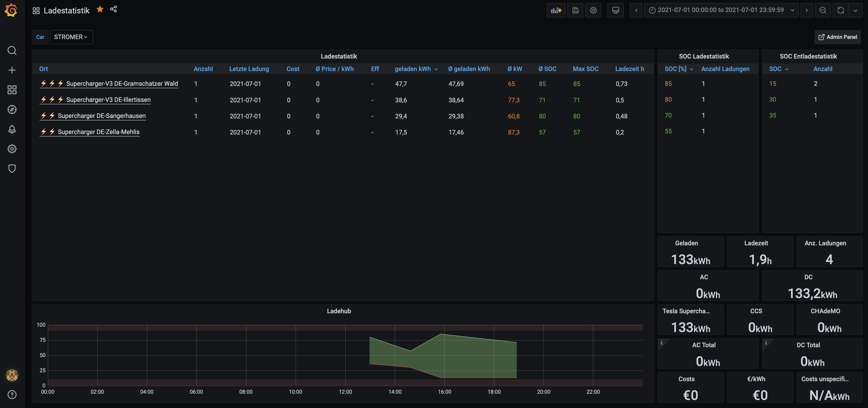868x408 pixels.
Task: Click the Grafana logo home icon
Action: coord(11,10)
